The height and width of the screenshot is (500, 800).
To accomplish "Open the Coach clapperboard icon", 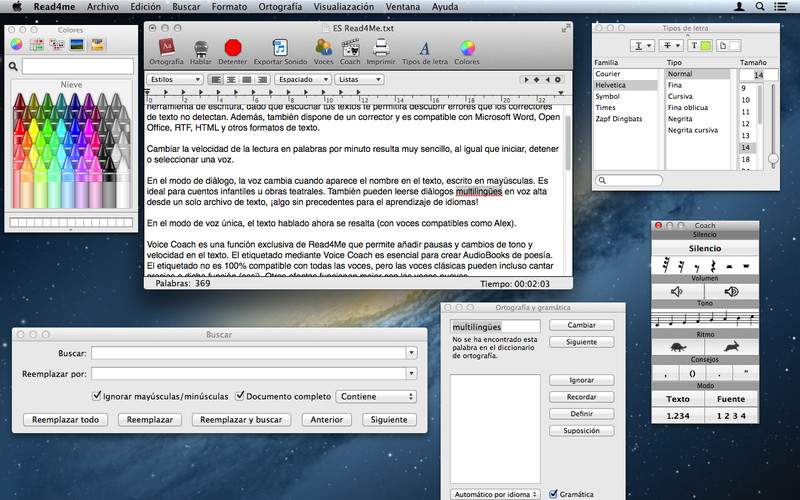I will 350,47.
